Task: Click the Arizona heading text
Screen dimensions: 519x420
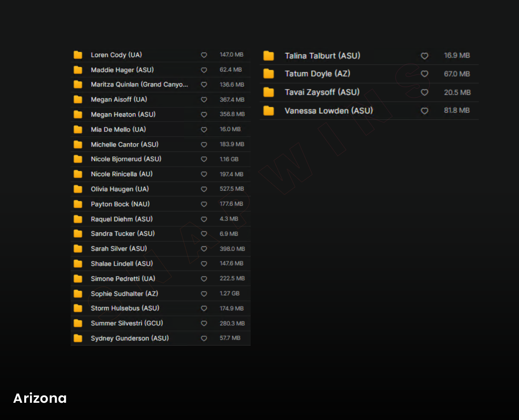Action: (40, 398)
